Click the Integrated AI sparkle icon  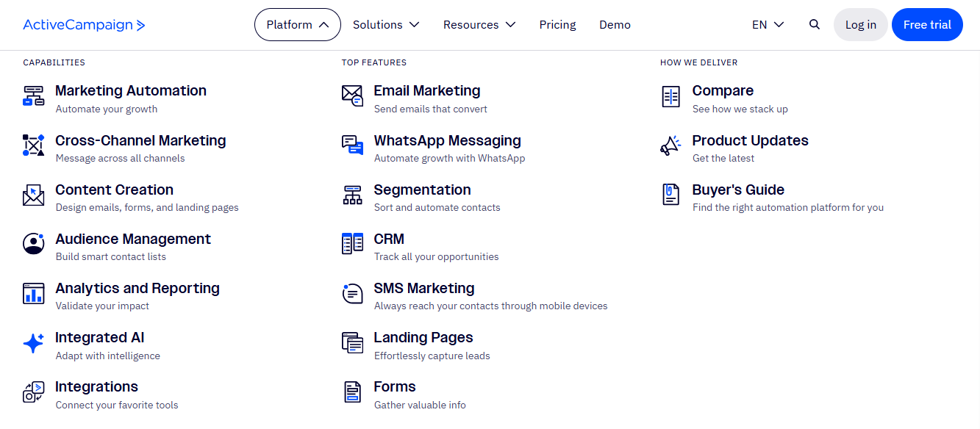(33, 343)
